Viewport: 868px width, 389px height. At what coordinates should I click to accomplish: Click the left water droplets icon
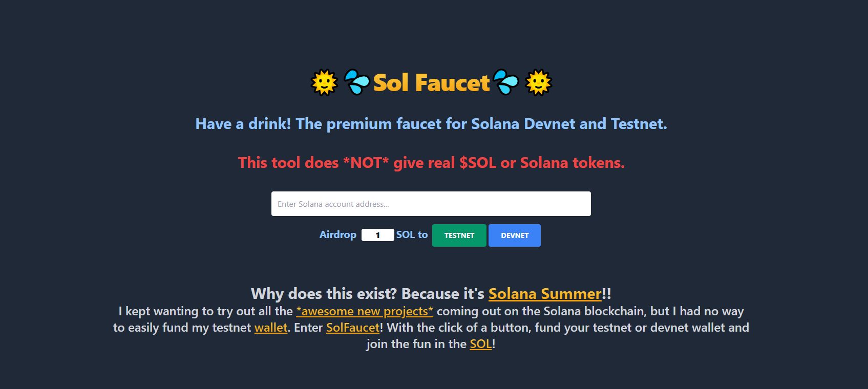[356, 82]
